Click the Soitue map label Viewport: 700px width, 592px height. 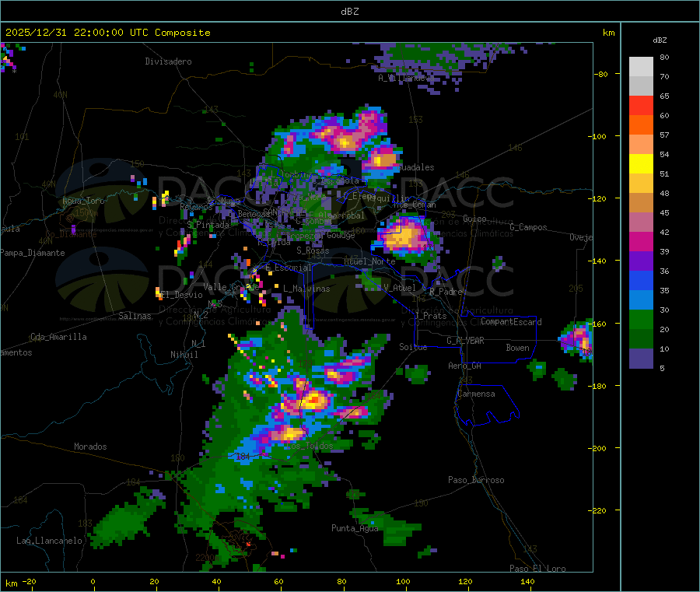pyautogui.click(x=413, y=347)
